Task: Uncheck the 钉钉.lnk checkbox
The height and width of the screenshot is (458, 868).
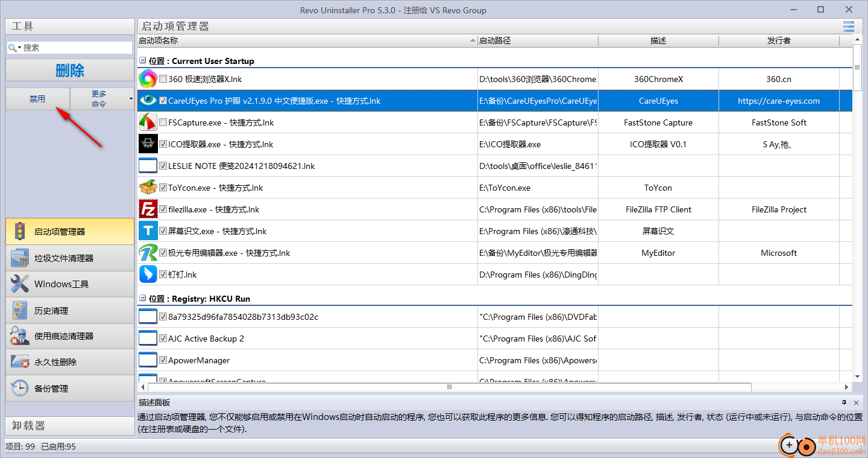Action: coord(163,275)
